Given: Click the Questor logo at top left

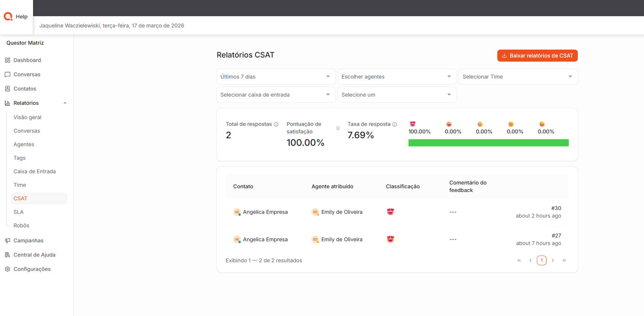Looking at the screenshot, I should [8, 17].
